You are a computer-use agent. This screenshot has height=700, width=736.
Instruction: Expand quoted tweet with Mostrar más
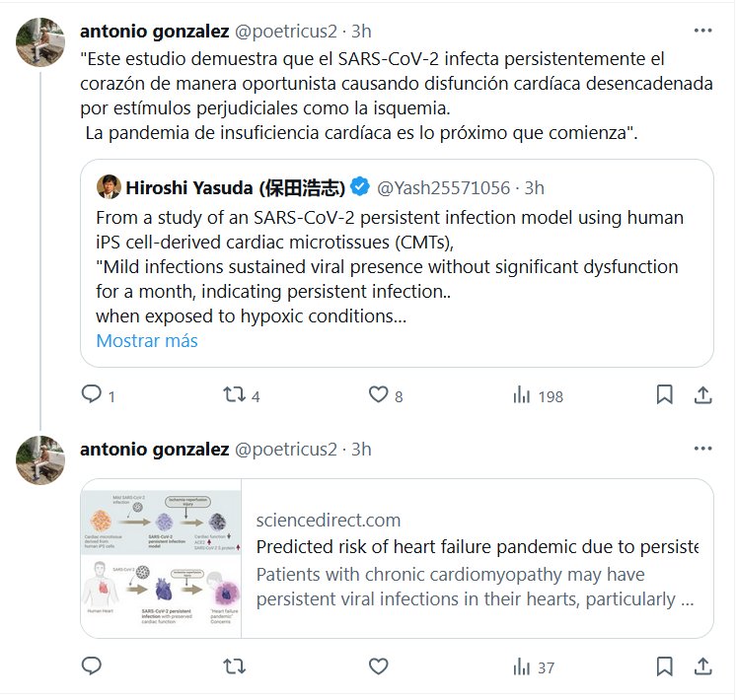click(x=147, y=341)
